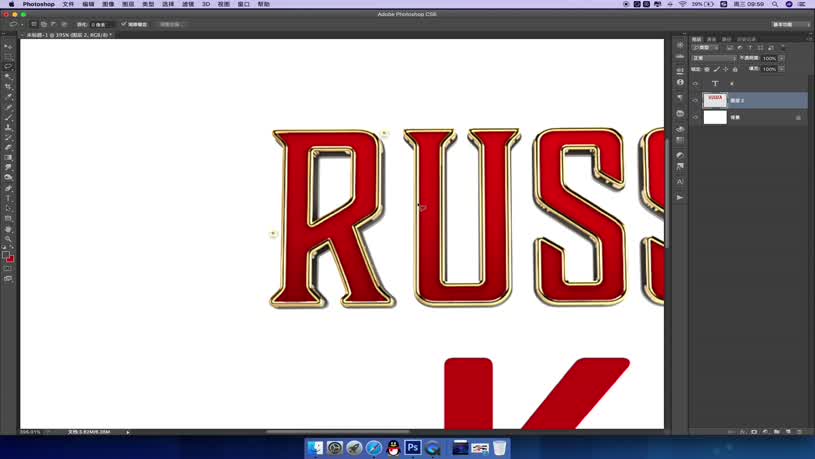Toggle the anti-alias checkbox
Viewport: 815px width, 459px height.
124,24
